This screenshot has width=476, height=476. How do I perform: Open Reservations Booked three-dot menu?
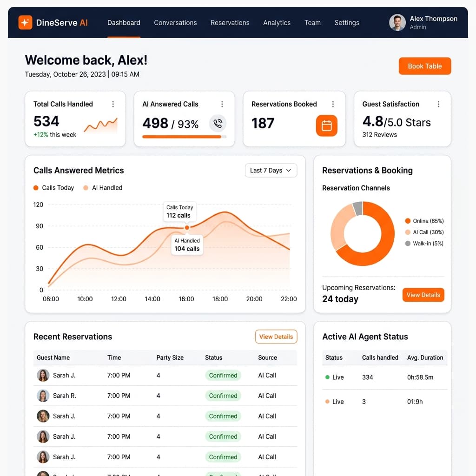coord(333,104)
